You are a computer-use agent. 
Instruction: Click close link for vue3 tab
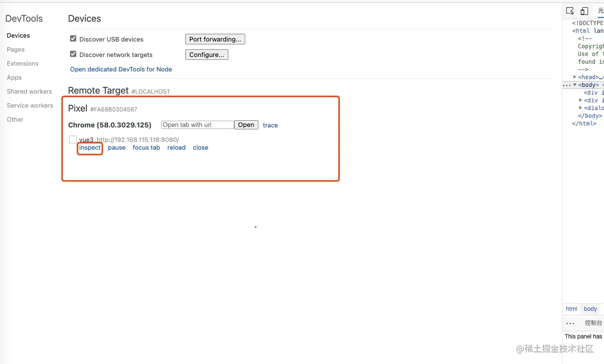point(201,148)
